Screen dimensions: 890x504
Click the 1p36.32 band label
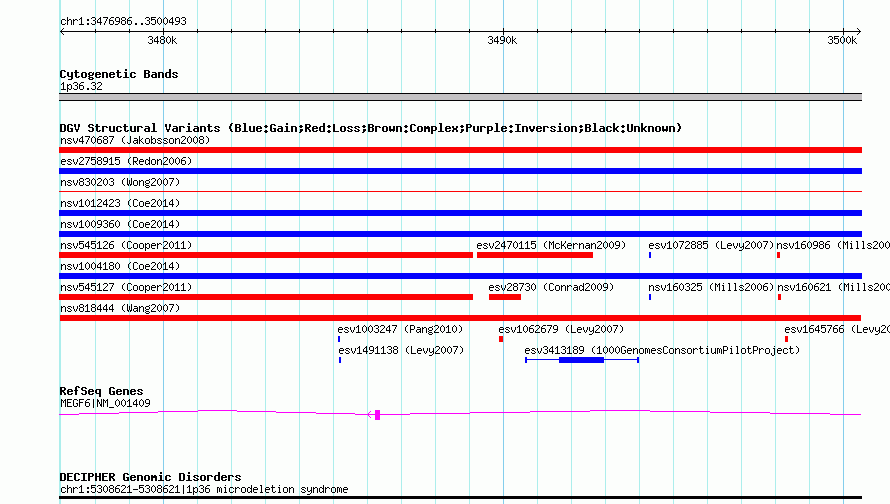tap(81, 86)
